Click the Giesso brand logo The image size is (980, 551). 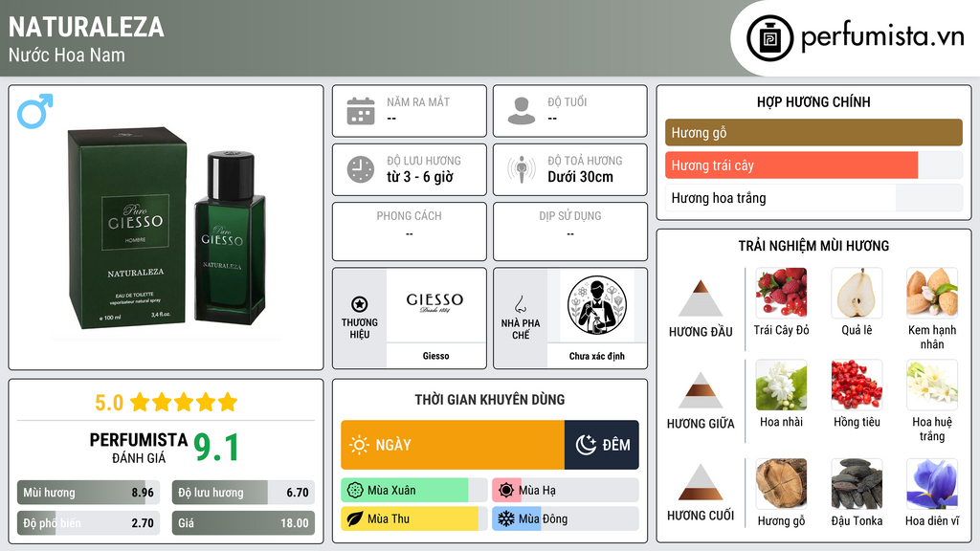(435, 303)
